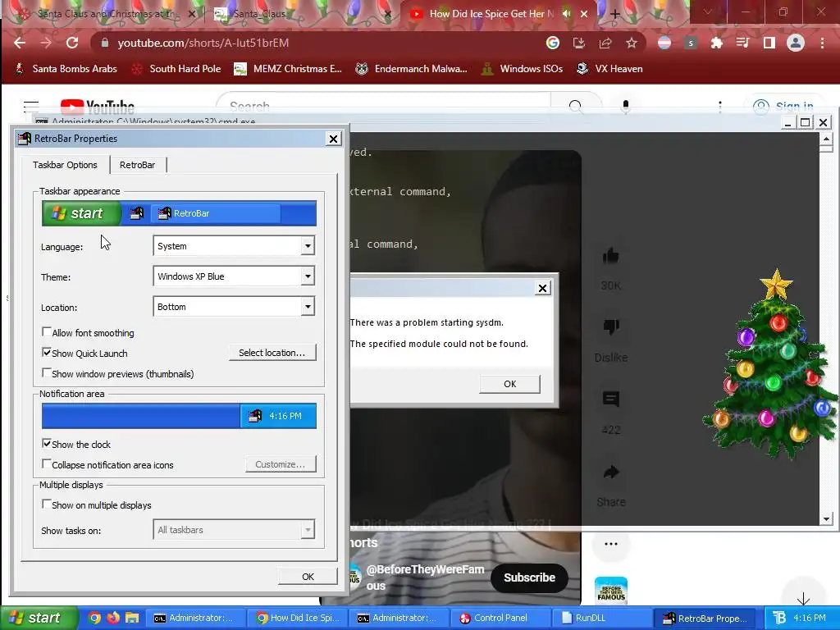Screen dimensions: 840x630
Task: Click the YouTube search magnifier button
Action: click(x=576, y=106)
